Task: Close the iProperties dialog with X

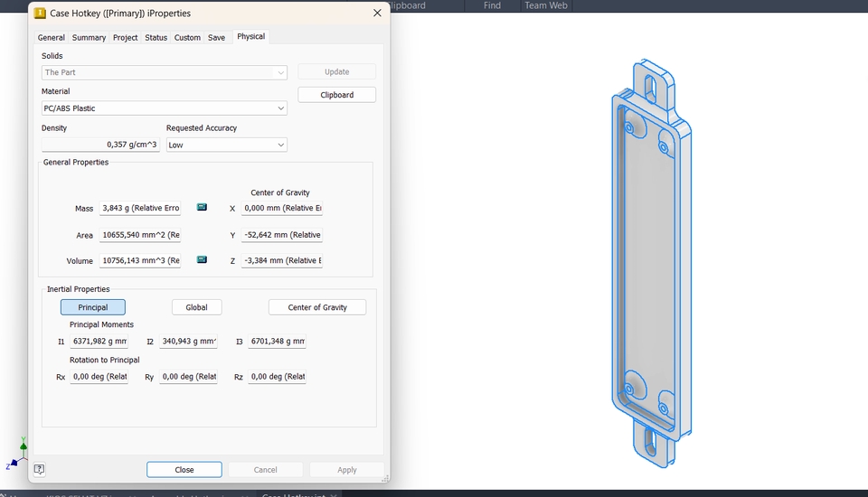Action: (377, 13)
